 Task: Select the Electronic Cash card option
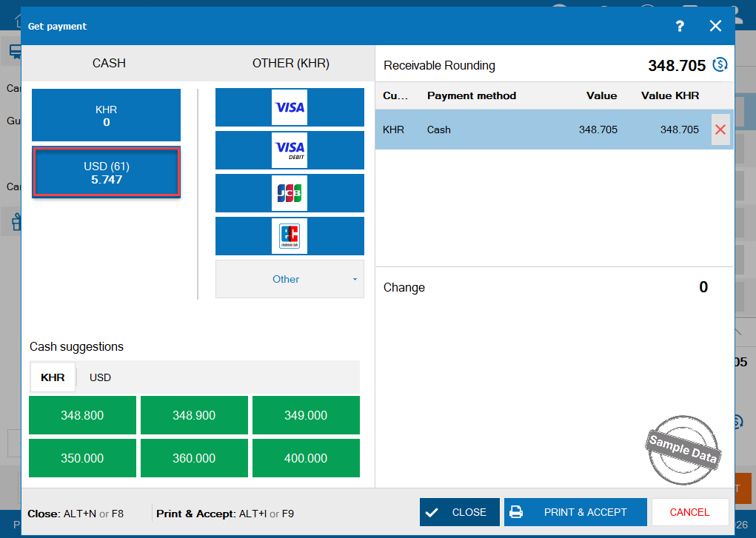pyautogui.click(x=290, y=236)
